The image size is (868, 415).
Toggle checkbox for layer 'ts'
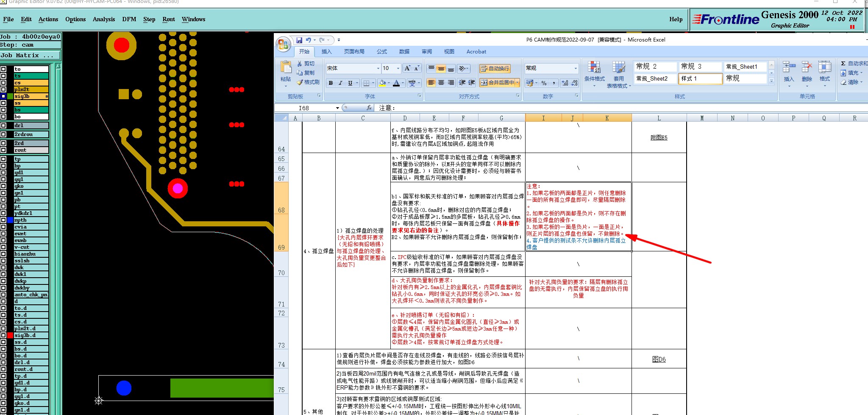click(x=3, y=76)
